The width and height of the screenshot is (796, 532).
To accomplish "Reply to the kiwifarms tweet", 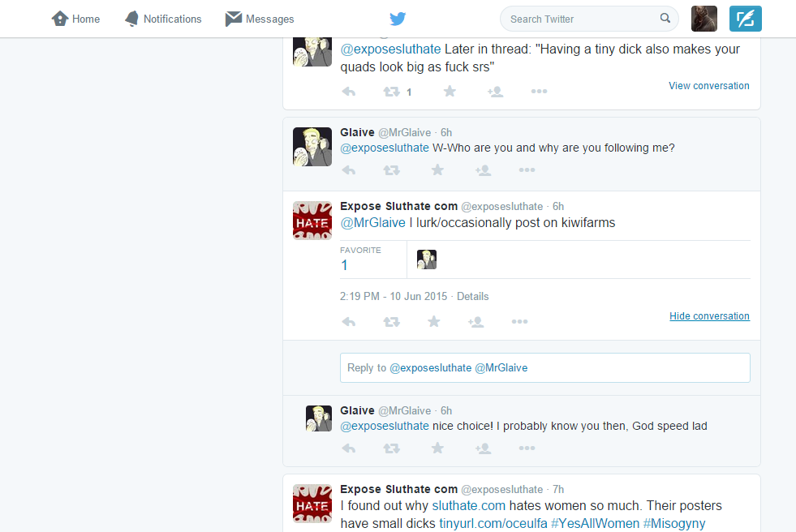I will (x=349, y=322).
